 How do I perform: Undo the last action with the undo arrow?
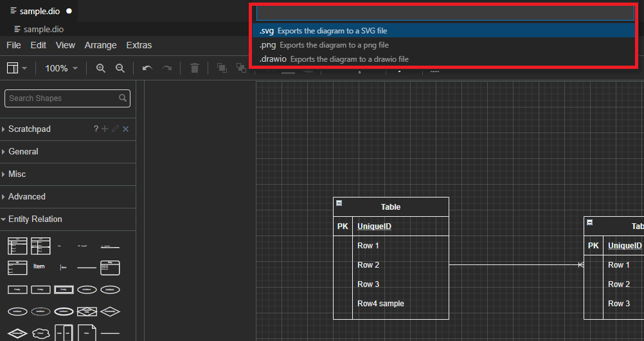click(x=147, y=68)
